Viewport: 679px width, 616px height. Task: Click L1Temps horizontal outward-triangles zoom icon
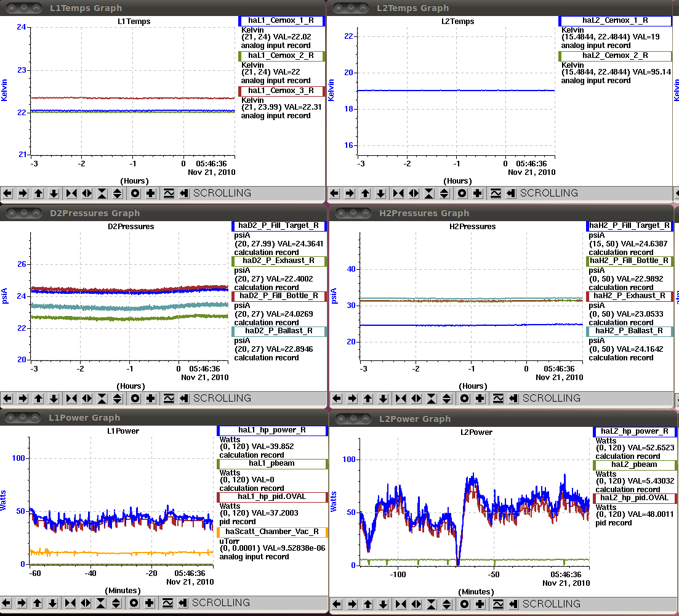[87, 193]
